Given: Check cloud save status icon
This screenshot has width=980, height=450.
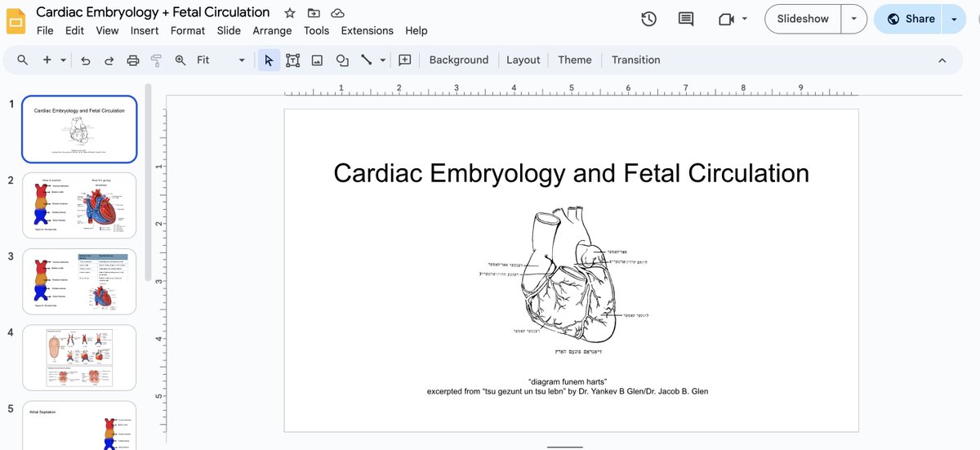Looking at the screenshot, I should click(337, 13).
